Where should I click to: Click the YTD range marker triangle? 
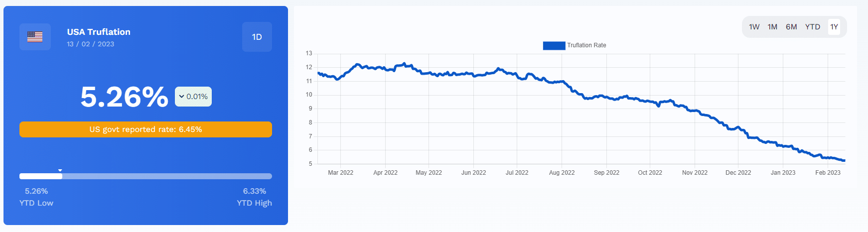click(x=60, y=170)
